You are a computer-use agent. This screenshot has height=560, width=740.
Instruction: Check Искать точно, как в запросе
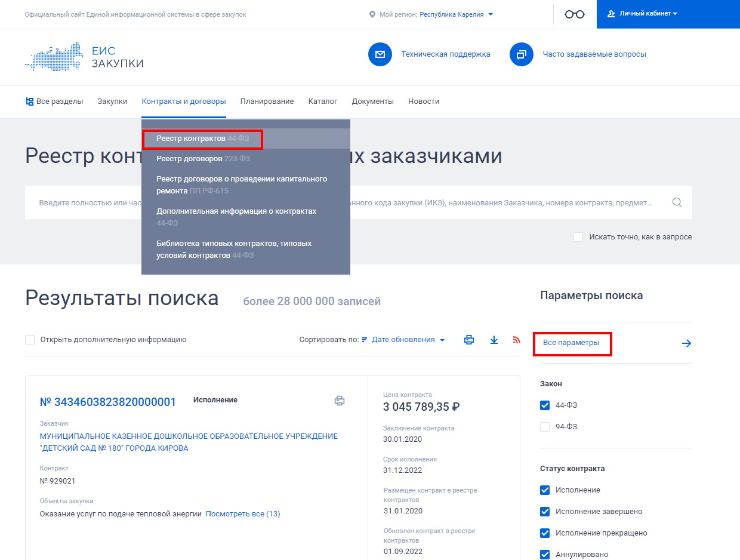[x=578, y=237]
